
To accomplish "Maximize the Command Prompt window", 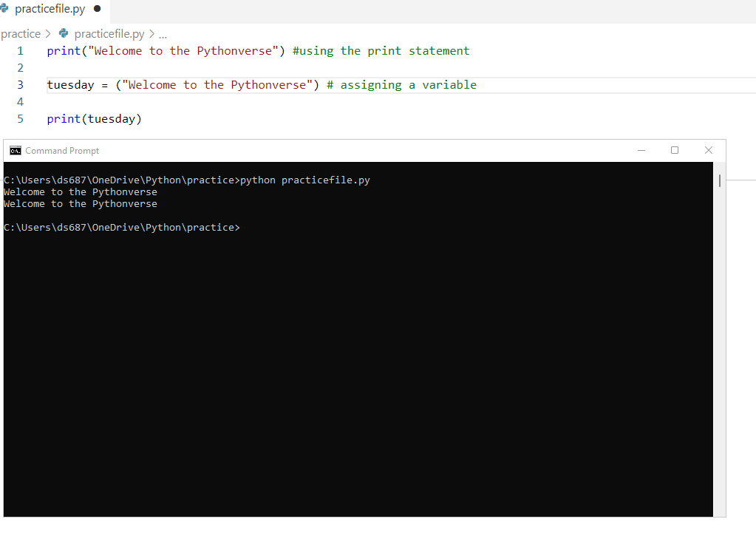I will pyautogui.click(x=675, y=151).
